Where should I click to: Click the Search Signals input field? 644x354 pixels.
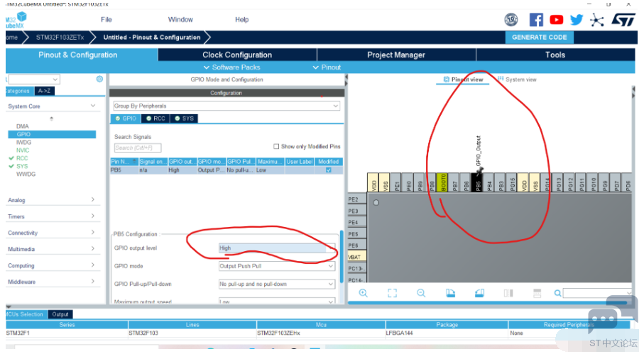[138, 148]
